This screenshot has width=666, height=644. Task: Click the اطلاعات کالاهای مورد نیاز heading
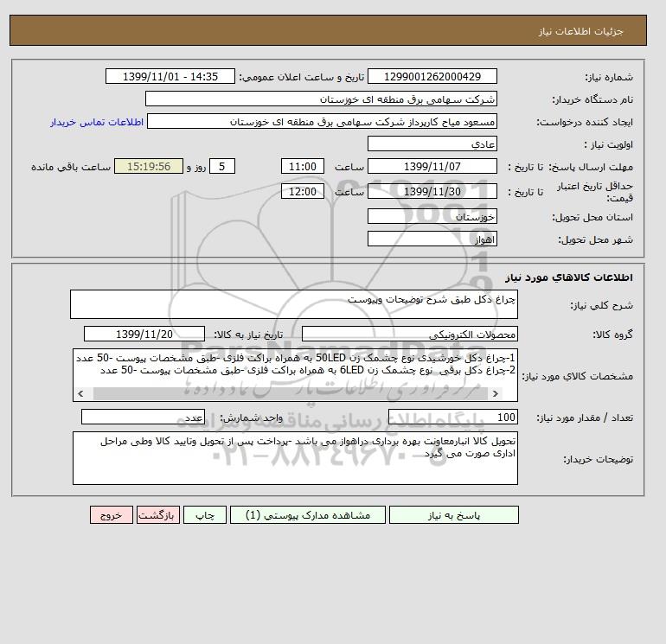coord(569,277)
